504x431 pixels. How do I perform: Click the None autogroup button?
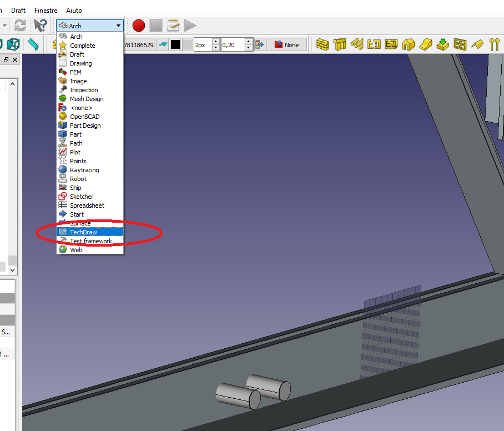coord(287,44)
